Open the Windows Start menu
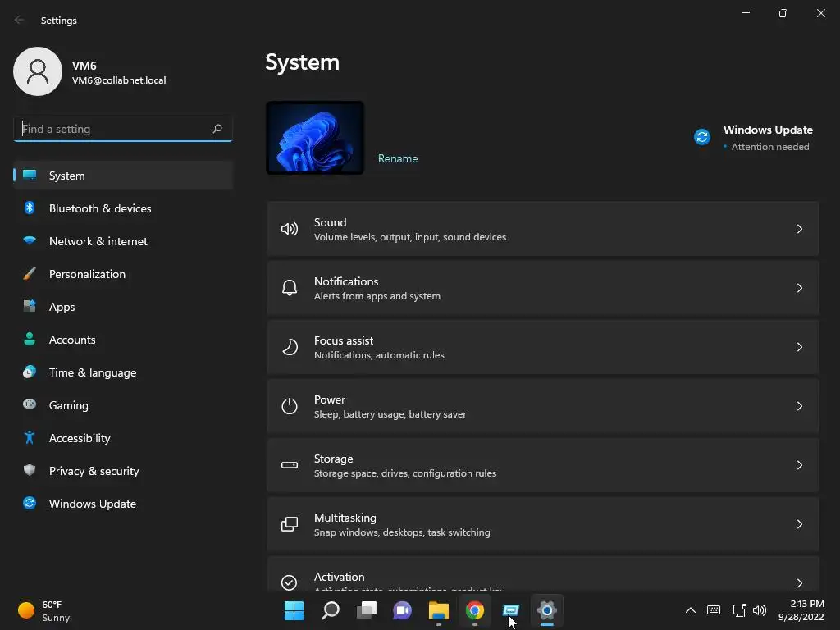This screenshot has width=840, height=630. 294,610
